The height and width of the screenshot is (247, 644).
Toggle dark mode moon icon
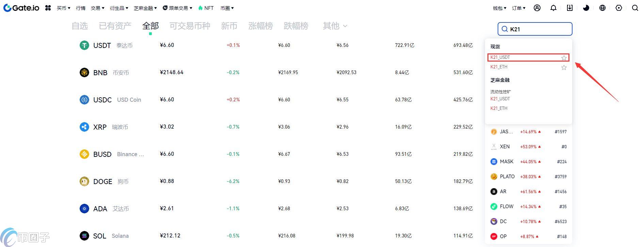click(x=586, y=8)
